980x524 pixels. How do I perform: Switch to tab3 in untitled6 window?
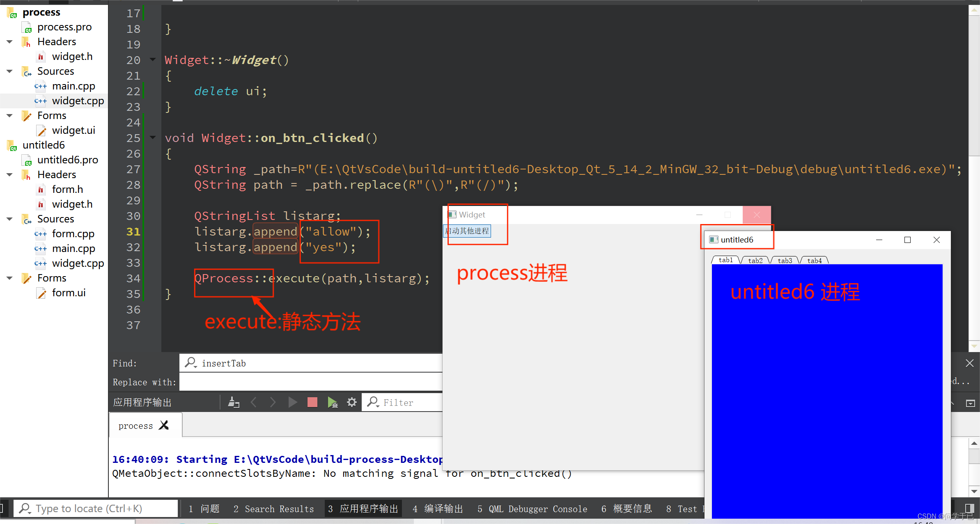click(785, 261)
